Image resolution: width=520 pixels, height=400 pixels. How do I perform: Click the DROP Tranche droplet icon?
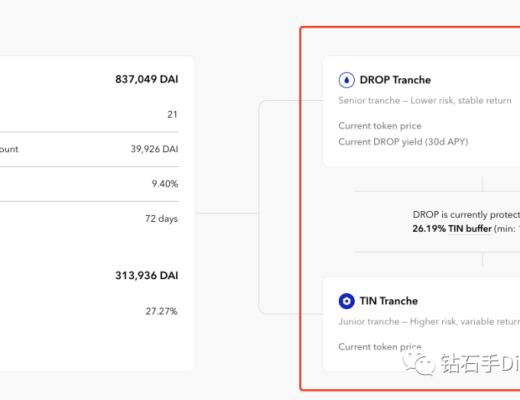(346, 80)
